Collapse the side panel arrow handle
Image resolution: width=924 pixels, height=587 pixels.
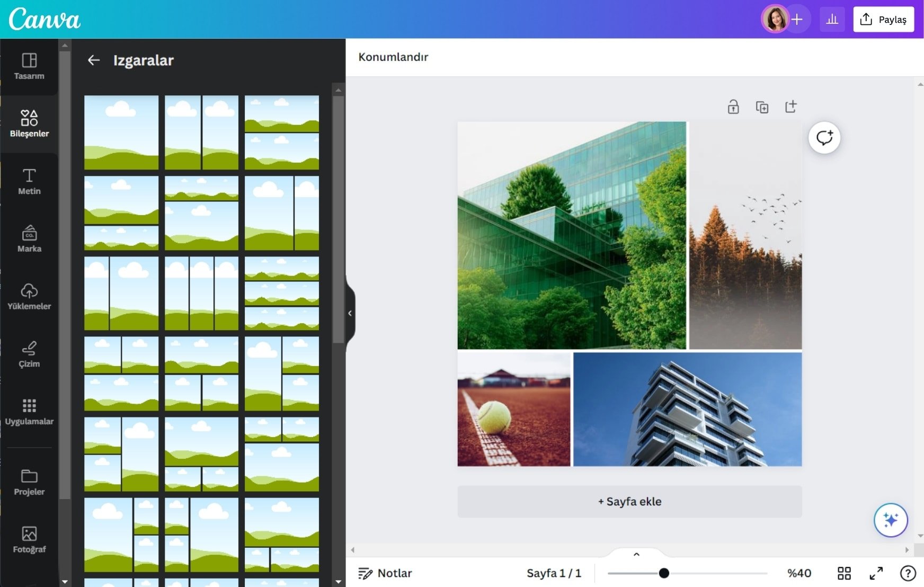350,313
